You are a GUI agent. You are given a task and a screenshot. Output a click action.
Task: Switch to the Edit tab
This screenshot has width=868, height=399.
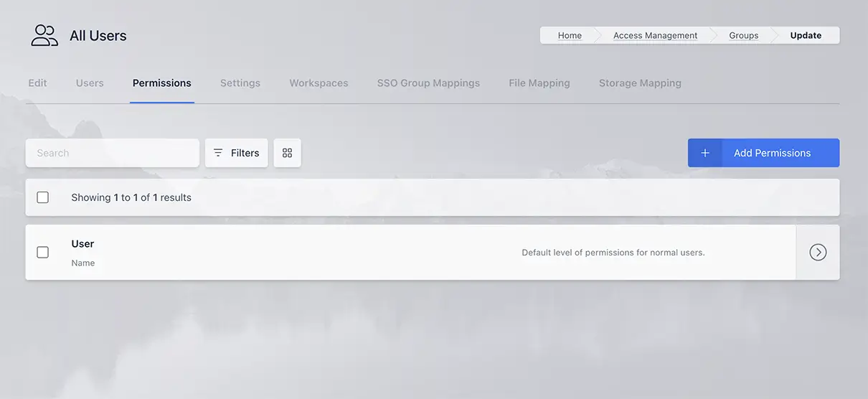[37, 83]
